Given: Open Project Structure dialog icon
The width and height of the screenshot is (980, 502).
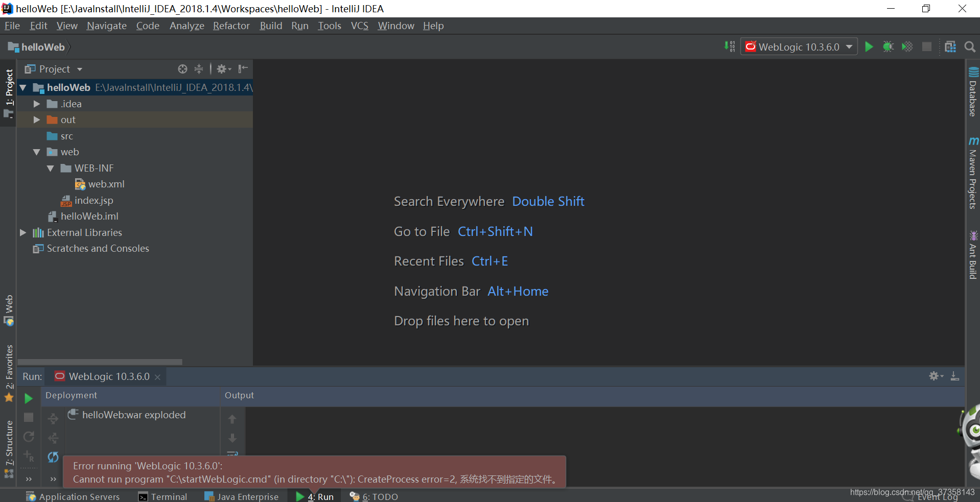Looking at the screenshot, I should pos(950,47).
